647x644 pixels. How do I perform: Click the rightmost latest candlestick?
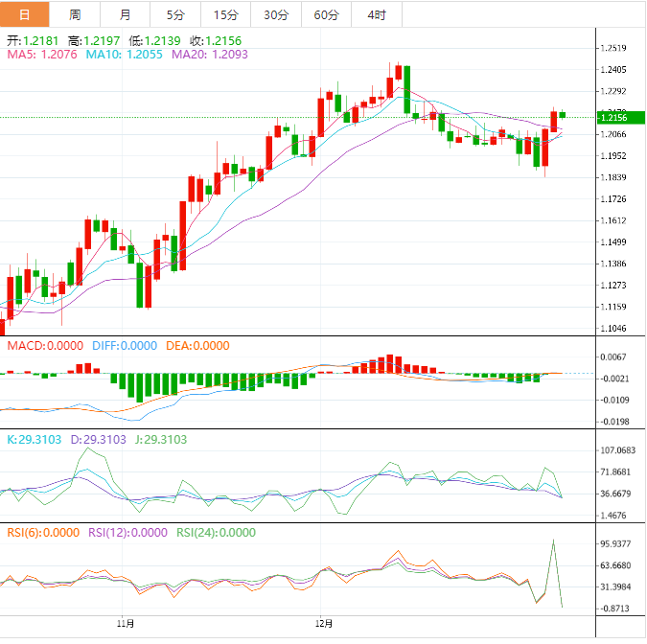click(x=563, y=114)
